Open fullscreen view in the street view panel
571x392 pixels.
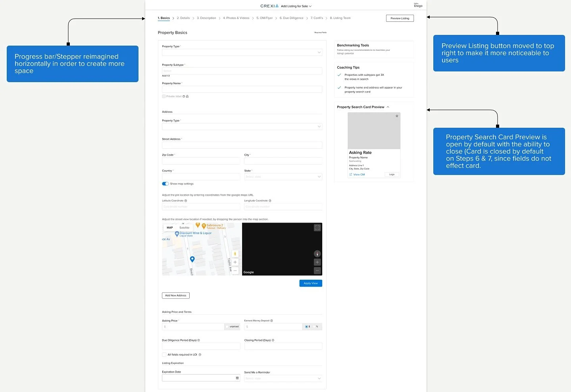[x=317, y=228]
